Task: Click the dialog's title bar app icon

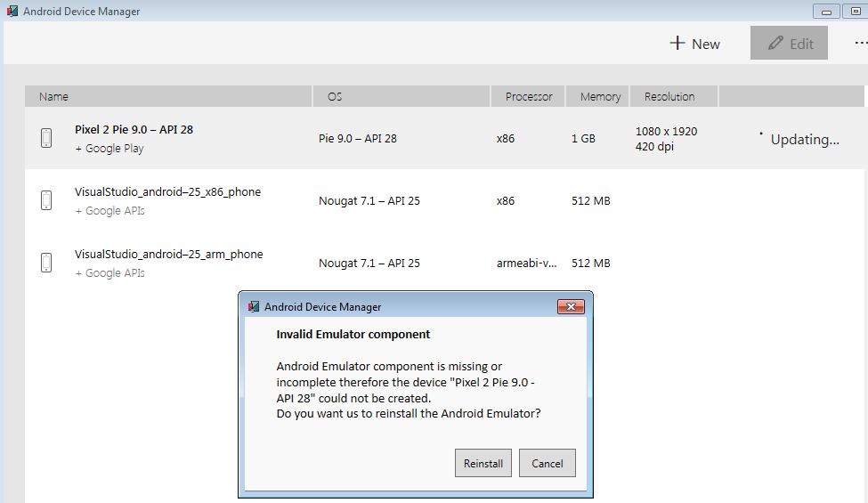Action: 254,306
